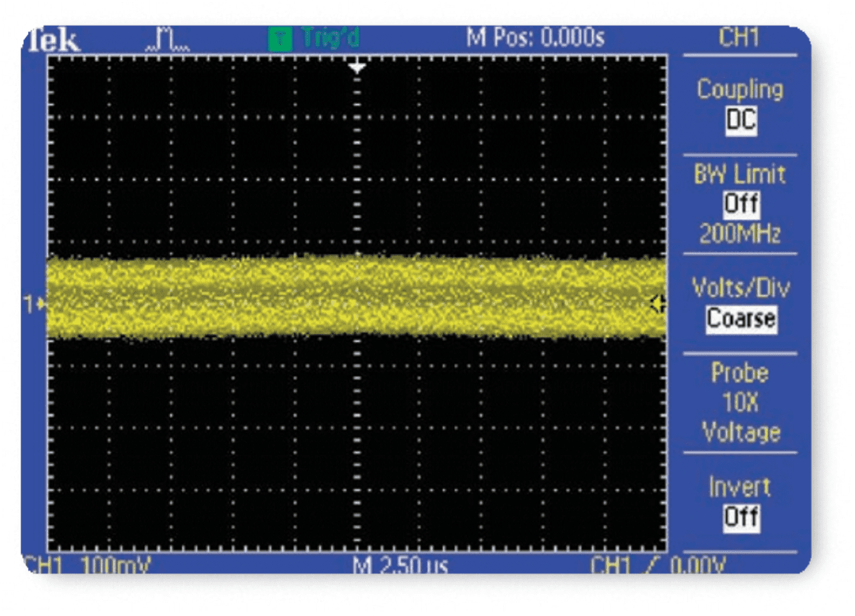Screen dimensions: 855x616
Task: Click the M Pos: 0.000s readout
Action: click(x=535, y=38)
